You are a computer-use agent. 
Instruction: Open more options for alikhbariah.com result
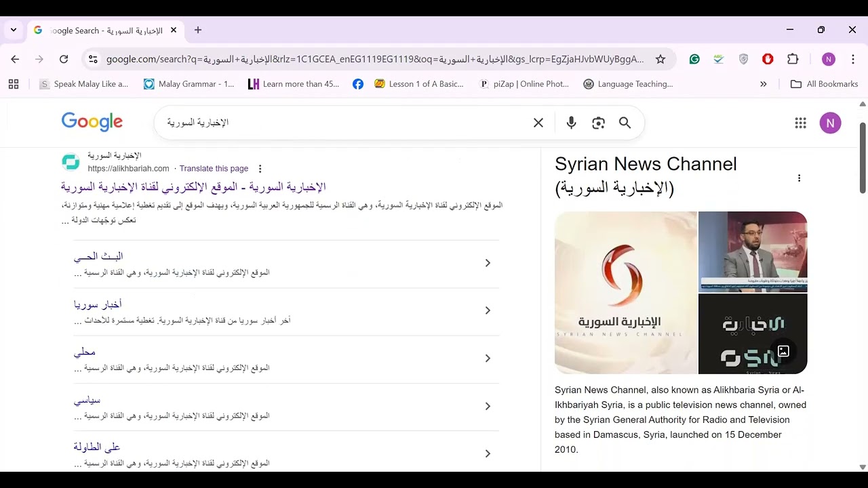click(x=260, y=169)
